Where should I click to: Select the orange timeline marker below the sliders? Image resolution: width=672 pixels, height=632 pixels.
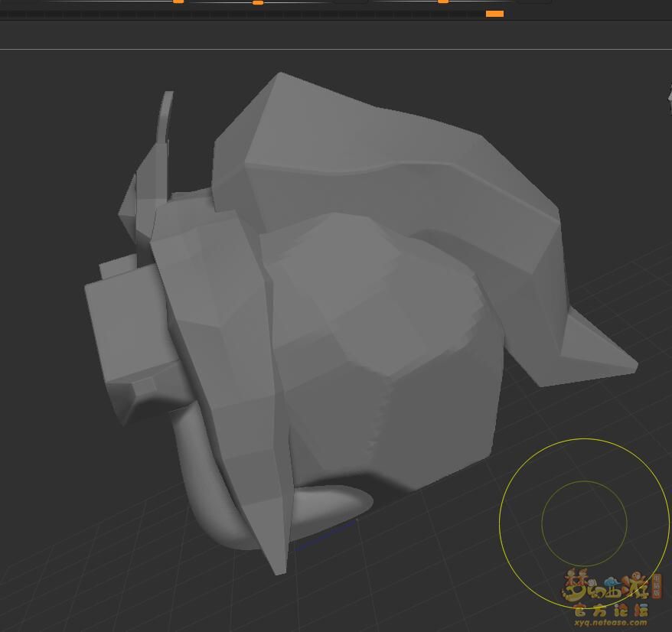tap(494, 14)
